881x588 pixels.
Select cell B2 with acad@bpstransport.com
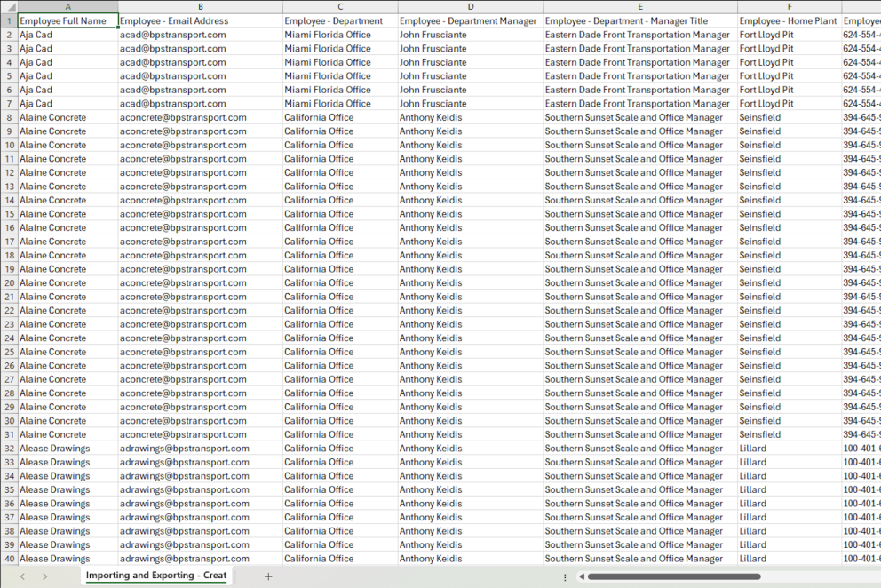200,35
